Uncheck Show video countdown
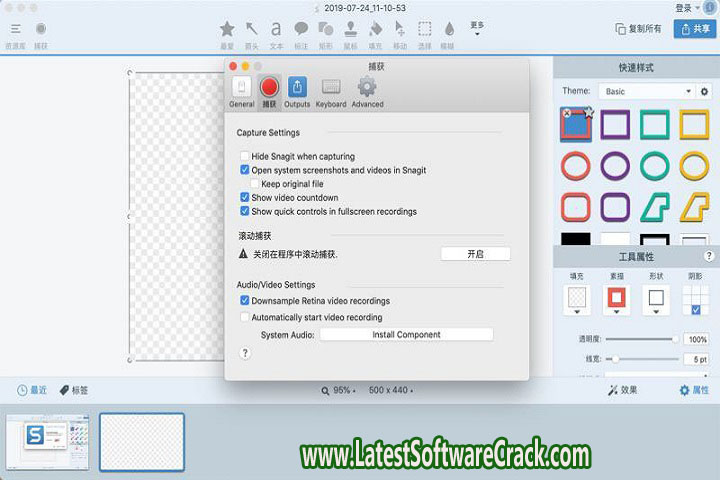Screen dimensions: 720x480 (245, 198)
